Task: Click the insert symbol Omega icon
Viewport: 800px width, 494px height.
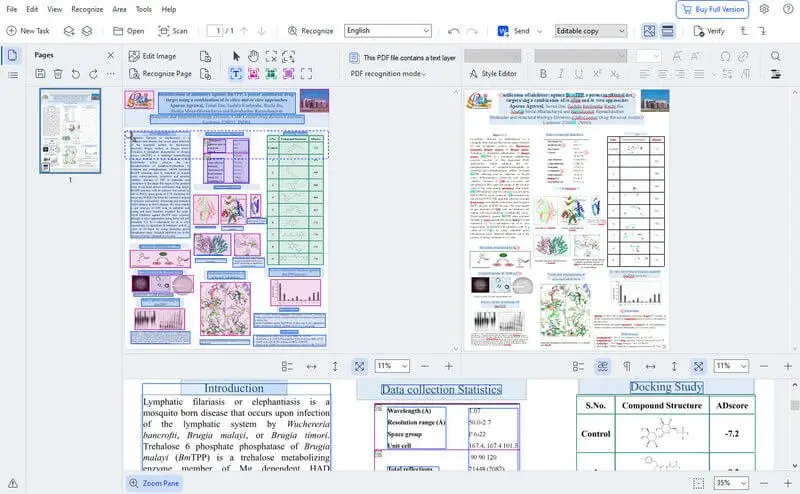Action: pos(725,56)
